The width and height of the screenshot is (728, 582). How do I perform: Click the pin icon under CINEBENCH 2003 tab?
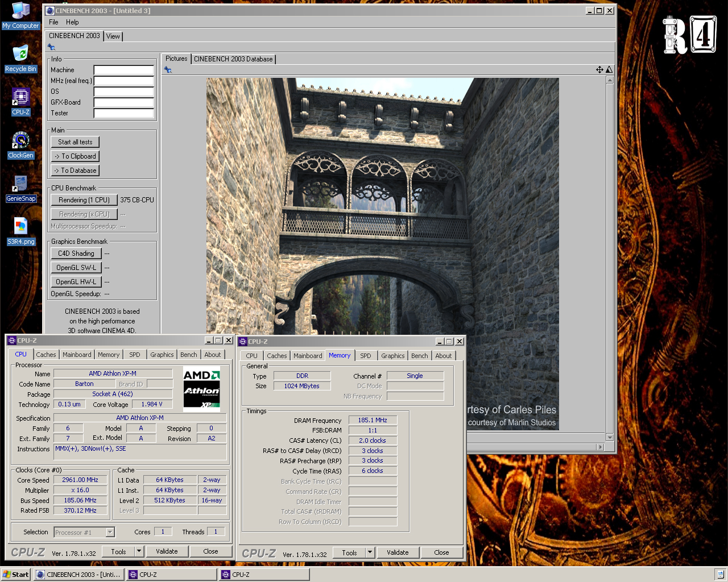tap(51, 47)
